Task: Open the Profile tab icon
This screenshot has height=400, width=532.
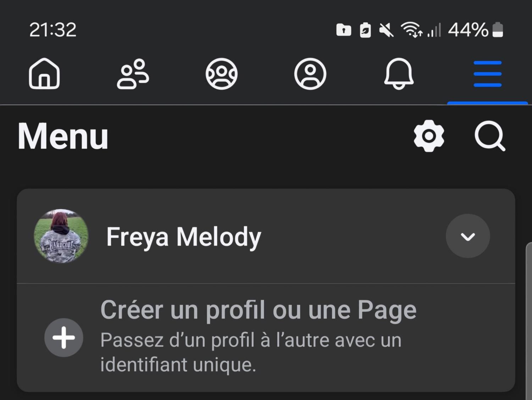Action: (310, 74)
